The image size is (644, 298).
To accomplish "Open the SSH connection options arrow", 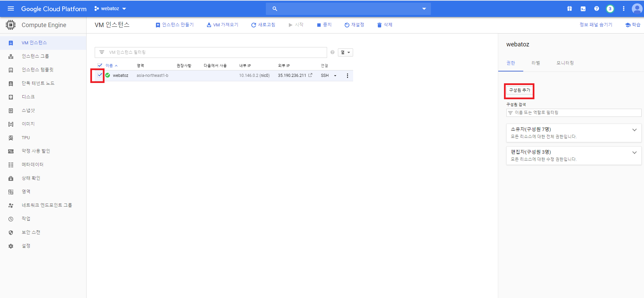I will [335, 76].
